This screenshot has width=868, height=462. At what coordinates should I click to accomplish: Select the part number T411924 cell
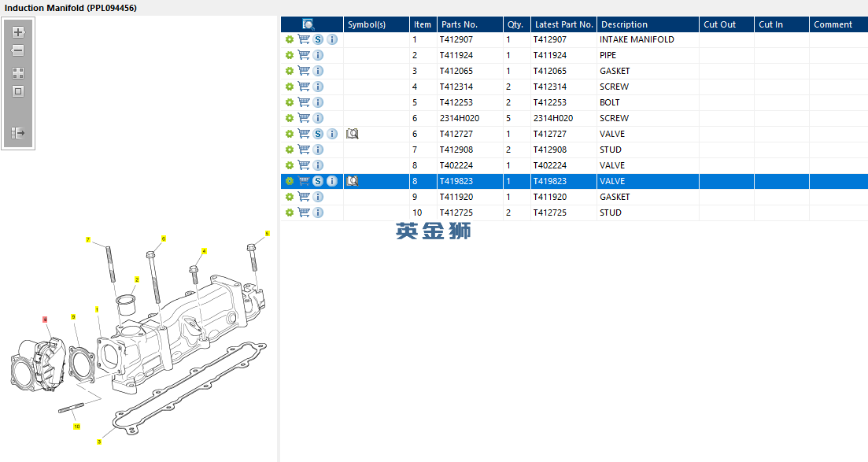pos(470,55)
